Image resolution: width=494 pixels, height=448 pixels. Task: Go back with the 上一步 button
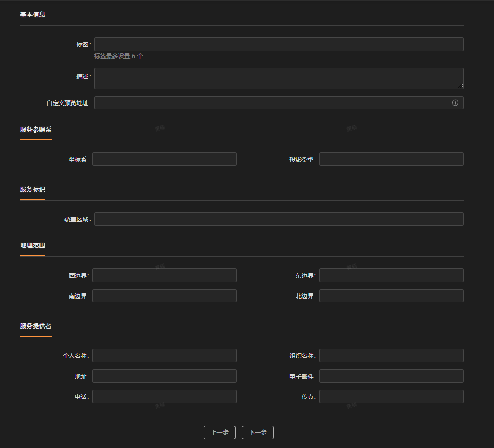click(220, 433)
